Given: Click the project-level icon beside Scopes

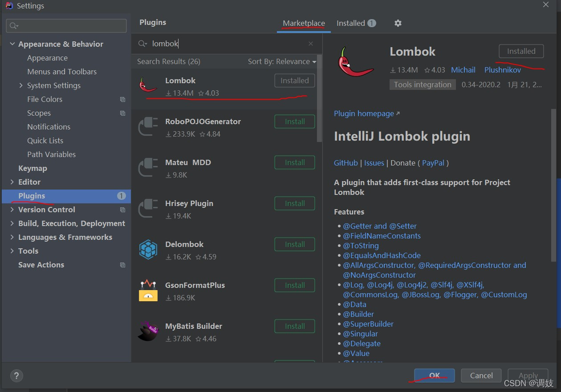Looking at the screenshot, I should (122, 113).
